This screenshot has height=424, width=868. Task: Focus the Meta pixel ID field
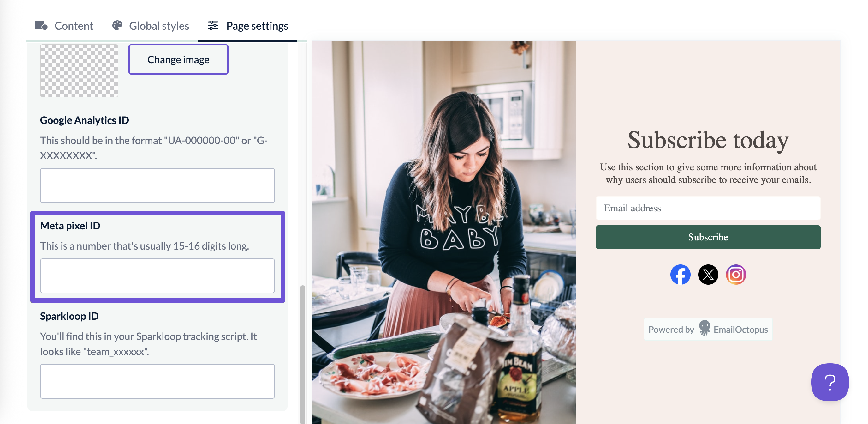click(x=158, y=276)
